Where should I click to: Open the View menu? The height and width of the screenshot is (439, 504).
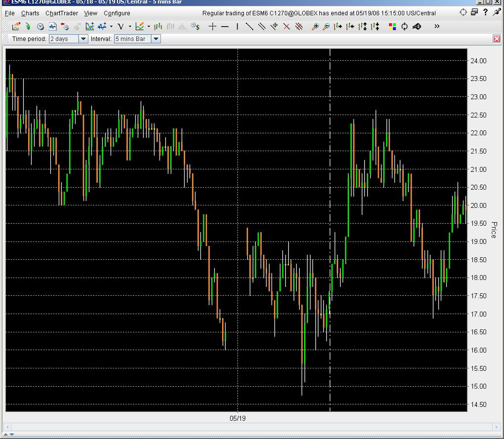pyautogui.click(x=91, y=13)
